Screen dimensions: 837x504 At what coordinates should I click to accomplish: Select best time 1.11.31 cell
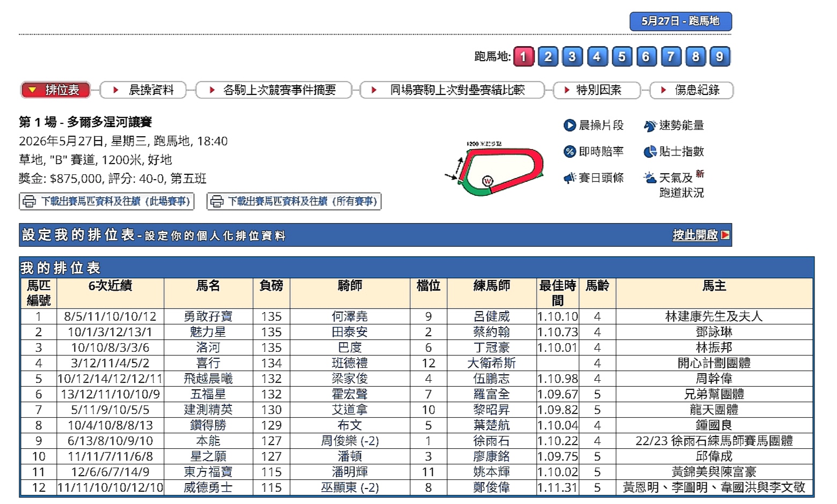(x=558, y=487)
